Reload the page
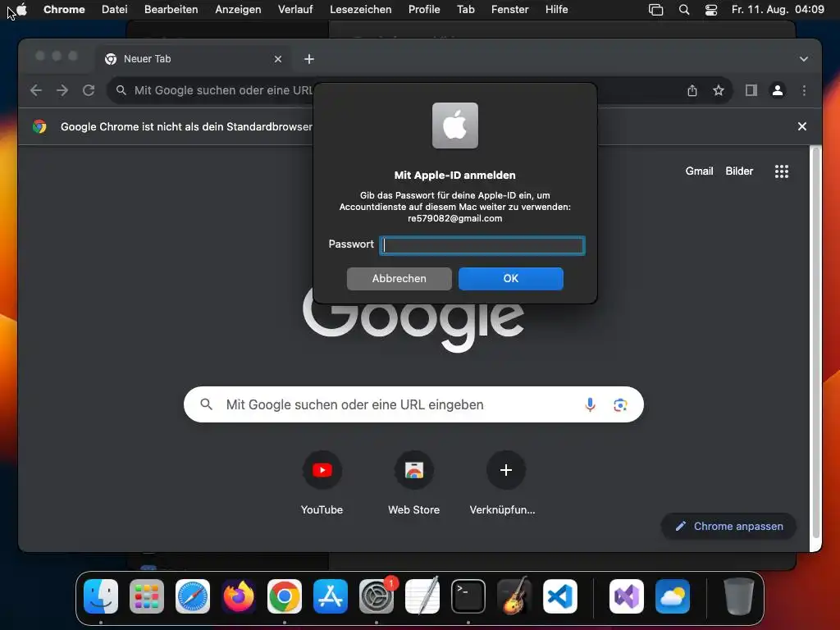The image size is (840, 630). [x=89, y=90]
